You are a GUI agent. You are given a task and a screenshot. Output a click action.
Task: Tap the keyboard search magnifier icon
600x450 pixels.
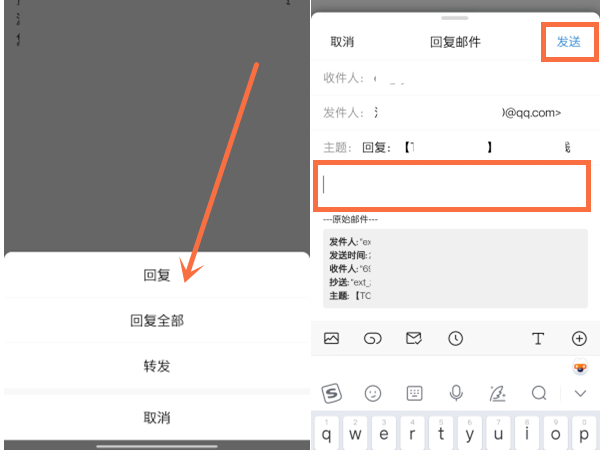[539, 393]
